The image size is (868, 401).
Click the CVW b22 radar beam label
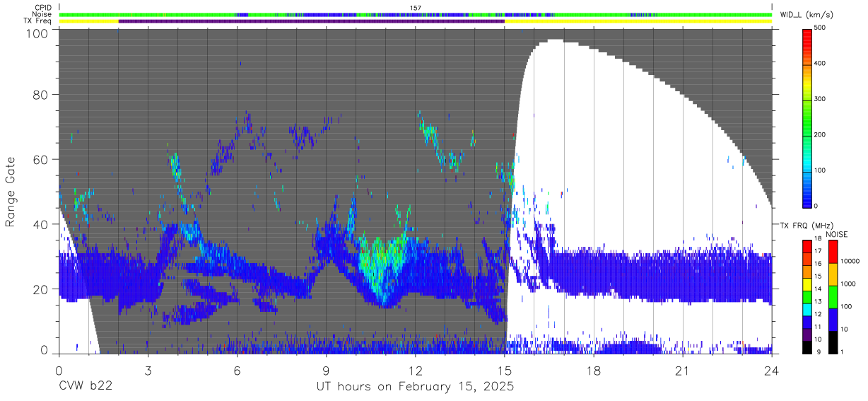(x=86, y=387)
